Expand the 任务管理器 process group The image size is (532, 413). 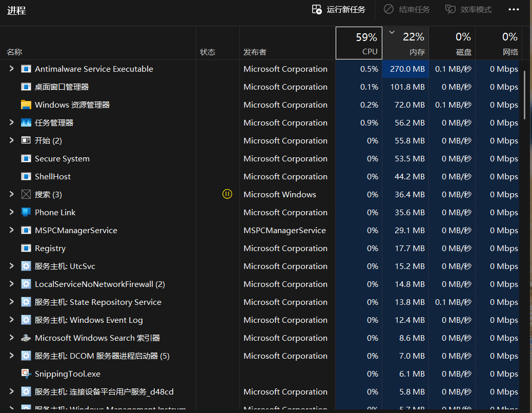(x=12, y=122)
